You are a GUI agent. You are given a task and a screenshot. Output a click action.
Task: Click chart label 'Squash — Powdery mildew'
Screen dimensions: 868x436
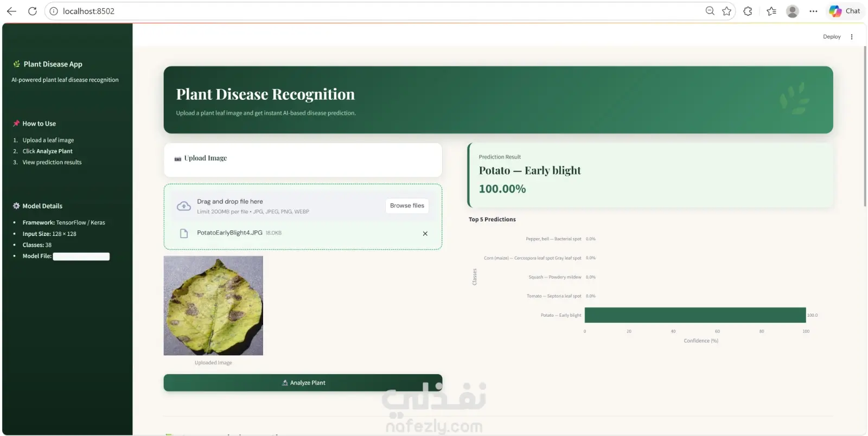pos(555,277)
